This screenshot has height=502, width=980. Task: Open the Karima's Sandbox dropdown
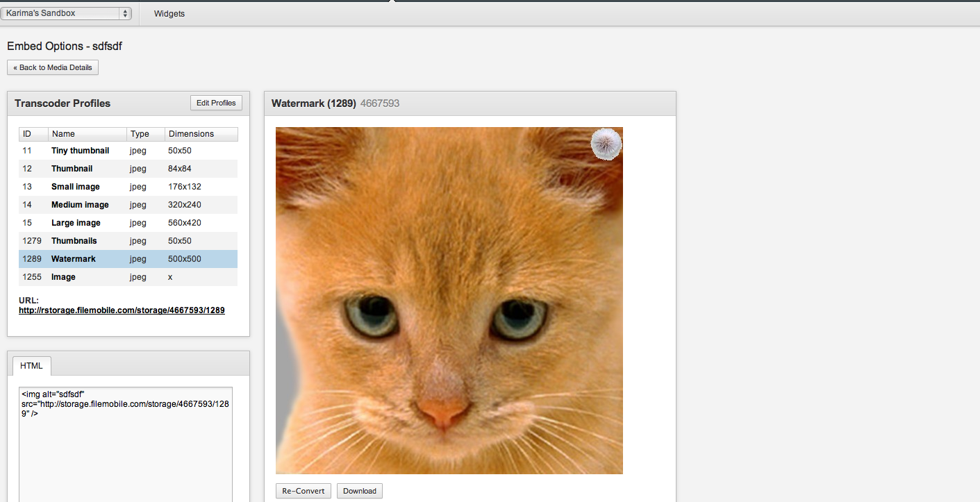click(66, 13)
